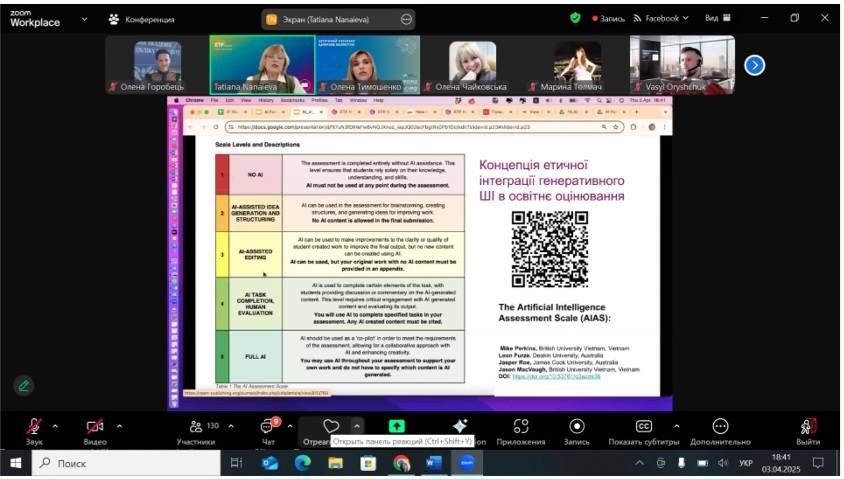Open the Дополнительно more options menu
The height and width of the screenshot is (479, 844).
pyautogui.click(x=720, y=426)
